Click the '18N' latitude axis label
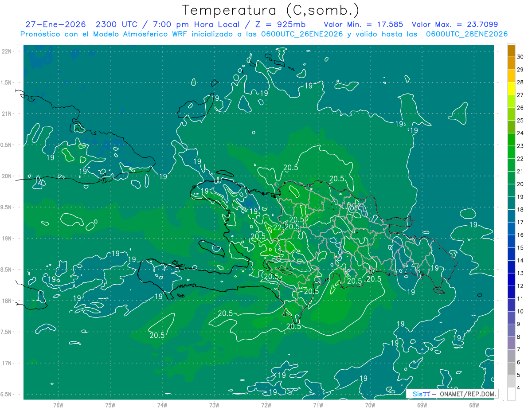 coord(7,301)
